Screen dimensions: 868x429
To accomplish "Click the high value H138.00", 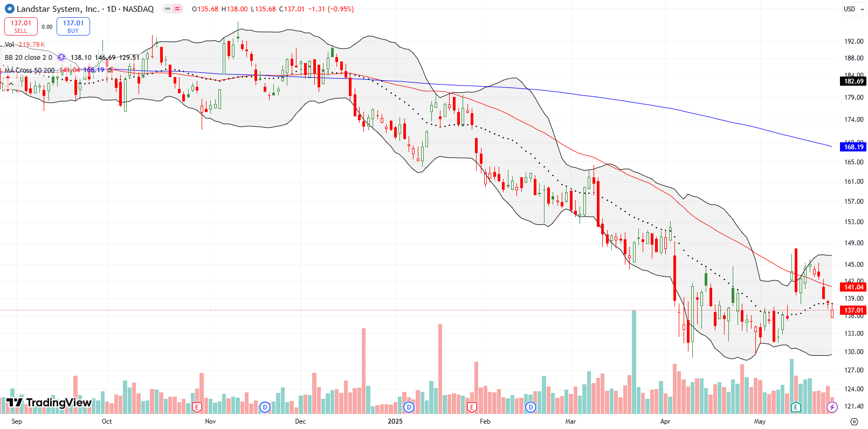I will pos(235,9).
